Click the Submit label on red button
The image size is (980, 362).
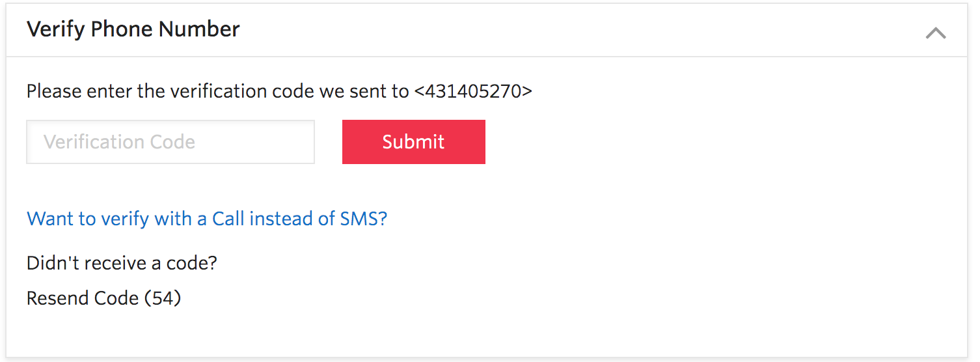tap(414, 142)
